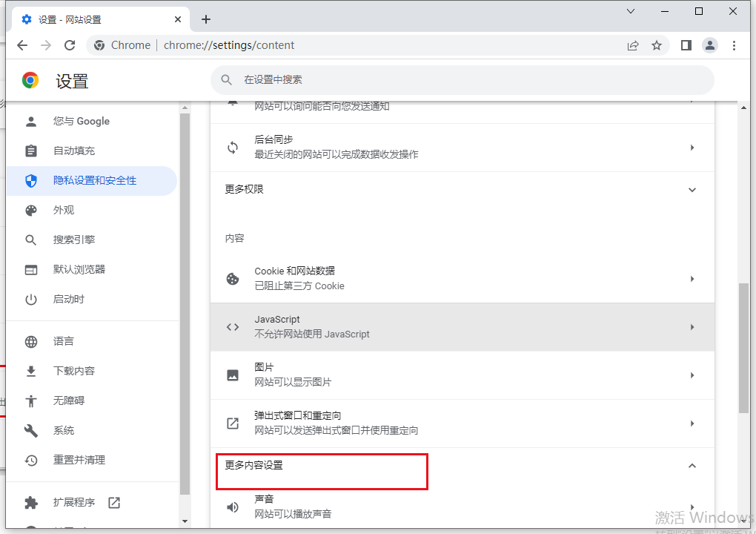Collapse the 更多内容设置 section chevron
756x534 pixels.
[692, 466]
